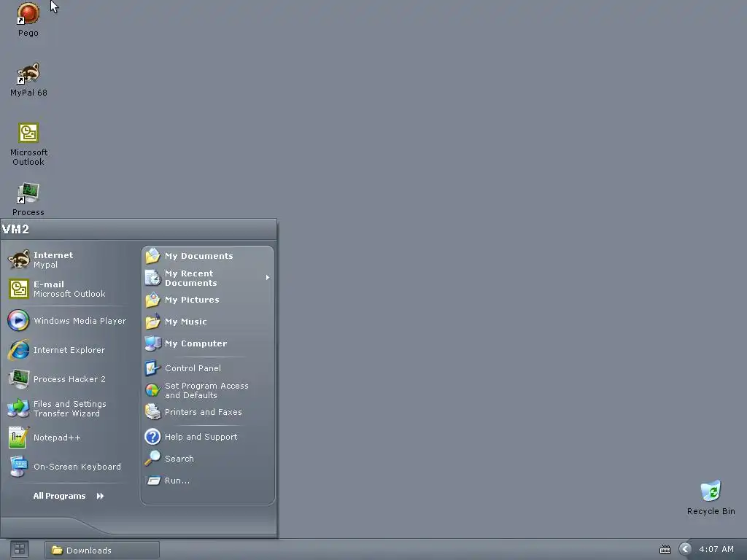This screenshot has width=747, height=560.
Task: Open My Computer
Action: [208, 344]
